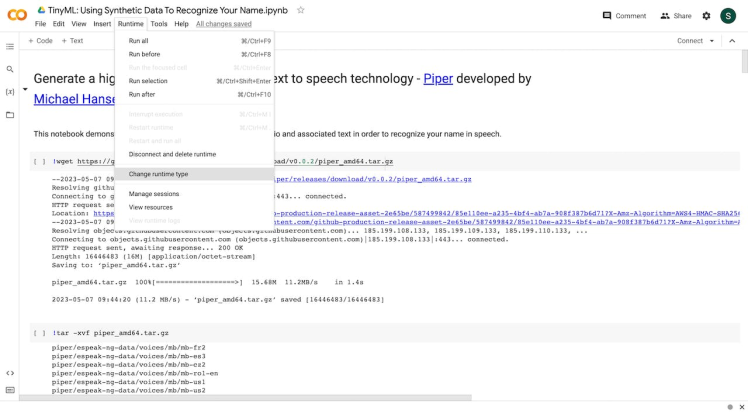Close the bottom status bar X
This screenshot has width=748, height=413.
click(x=742, y=407)
